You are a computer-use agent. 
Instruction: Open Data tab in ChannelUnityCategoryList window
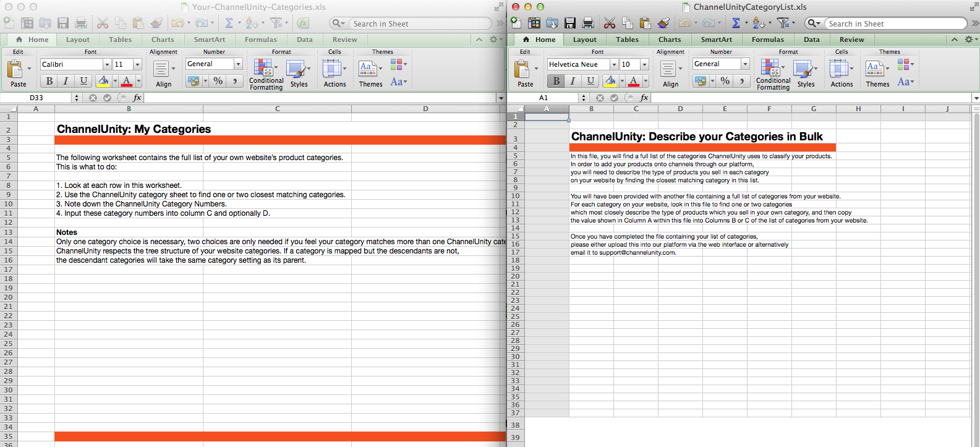[812, 40]
